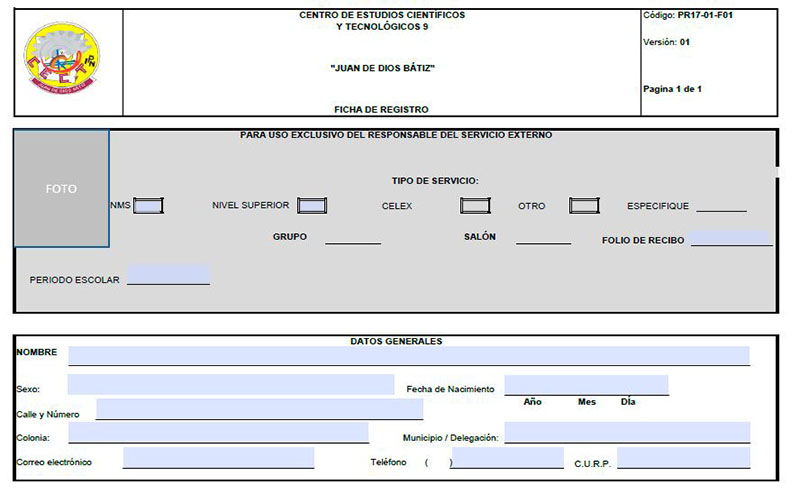Screen dimensions: 800x494
Task: Click the "PARA USO EXCLUSIVO DEL RESPONSABLE" heading
Action: (x=396, y=135)
